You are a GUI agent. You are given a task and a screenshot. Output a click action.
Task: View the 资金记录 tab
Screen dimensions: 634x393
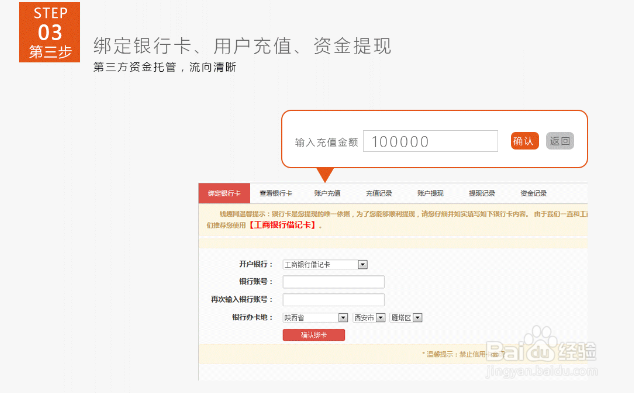coord(533,193)
